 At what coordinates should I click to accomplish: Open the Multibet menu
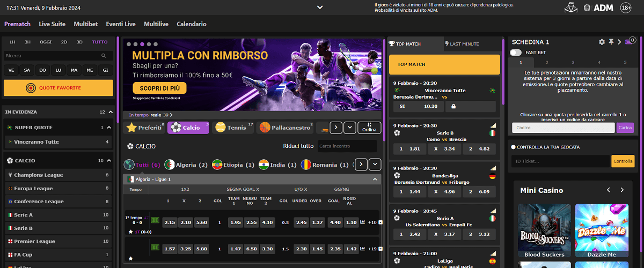(85, 24)
